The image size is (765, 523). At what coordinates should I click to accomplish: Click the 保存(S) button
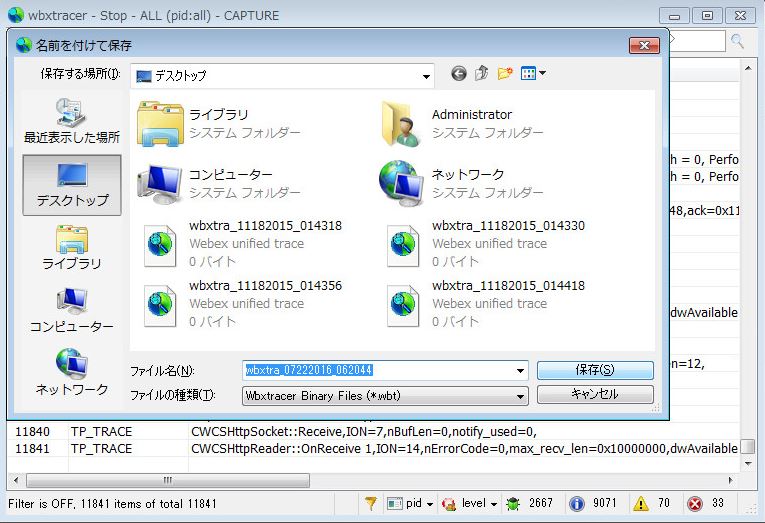(595, 370)
